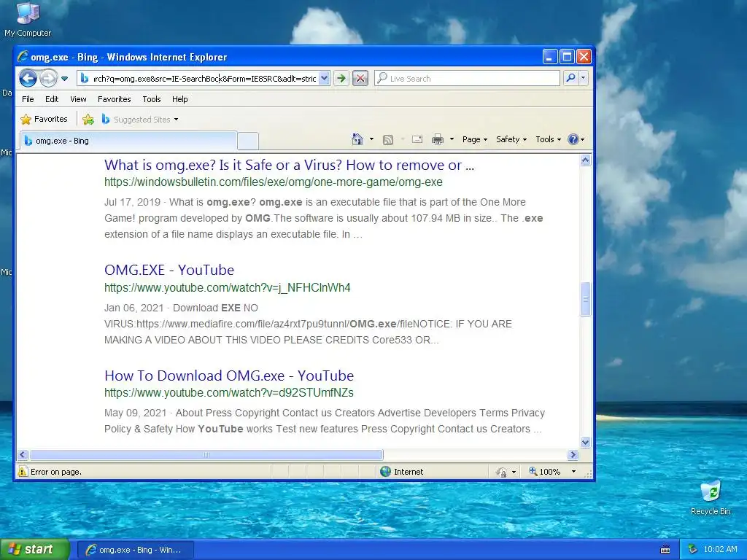The image size is (747, 560).
Task: Click the Search magnifier button
Action: [570, 78]
